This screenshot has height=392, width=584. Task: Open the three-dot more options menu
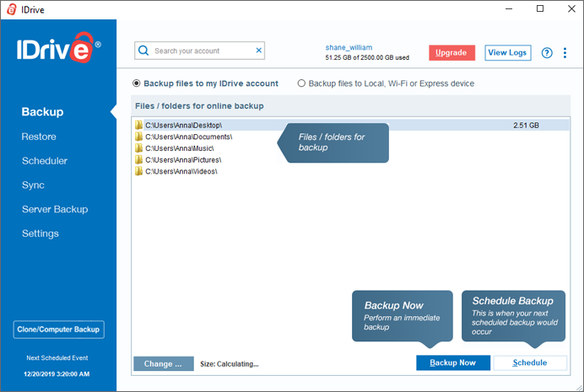pos(565,53)
